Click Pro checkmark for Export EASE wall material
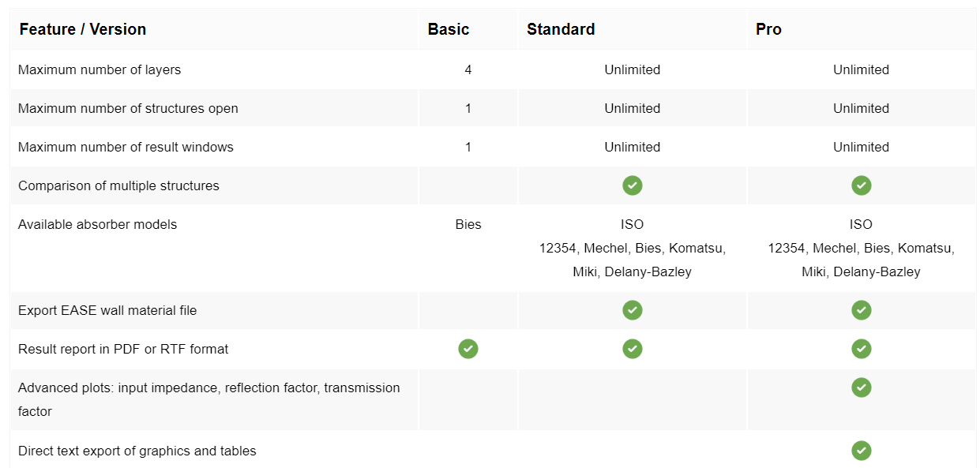The image size is (980, 468). point(861,310)
